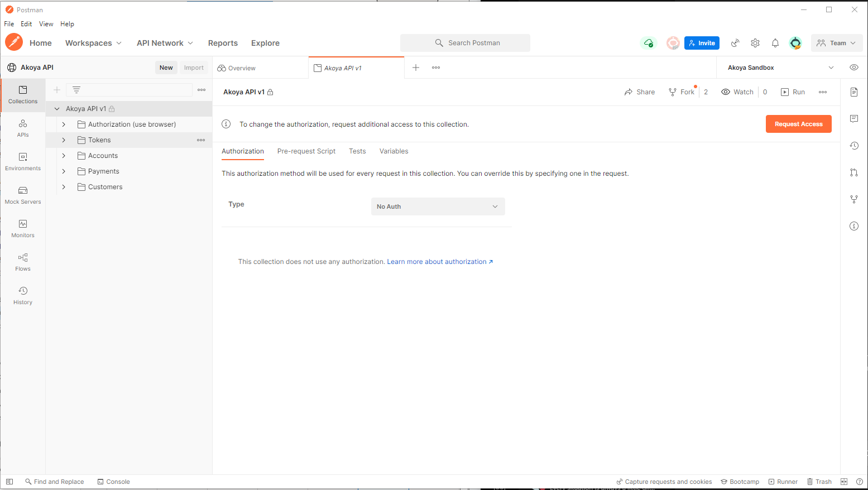The height and width of the screenshot is (490, 868).
Task: Open the Forks icon in right sidebar
Action: click(854, 199)
